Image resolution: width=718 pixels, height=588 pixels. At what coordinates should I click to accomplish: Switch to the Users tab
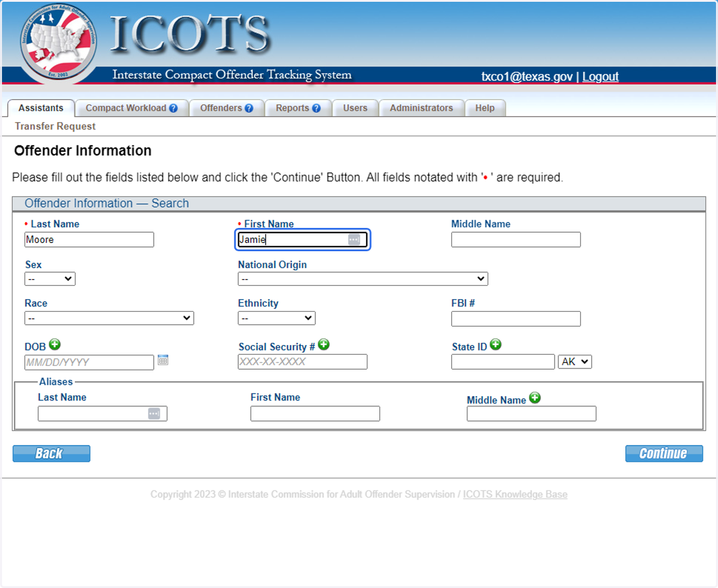pos(355,108)
